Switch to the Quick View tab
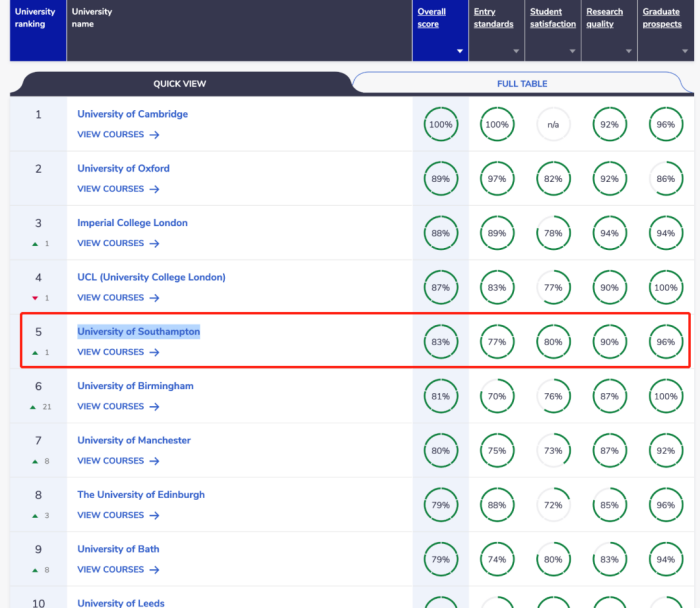Screen dimensions: 700x608 click(x=179, y=83)
